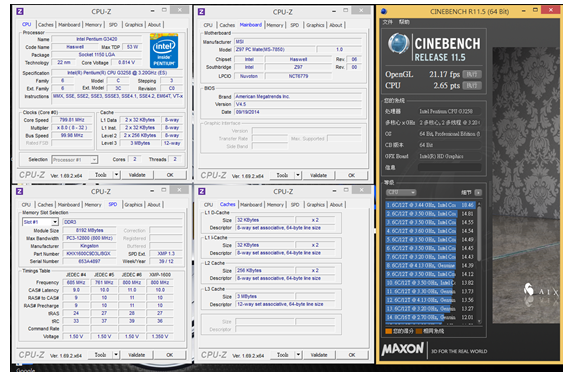This screenshot has width=565, height=372.
Task: Click the Cinebench globe logo
Action: coord(399,43)
